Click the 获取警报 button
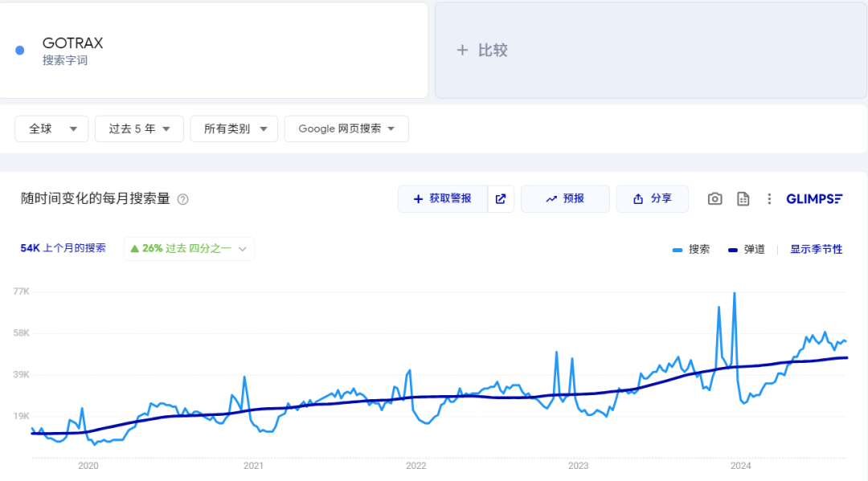Viewport: 868px width, 481px height. [443, 199]
